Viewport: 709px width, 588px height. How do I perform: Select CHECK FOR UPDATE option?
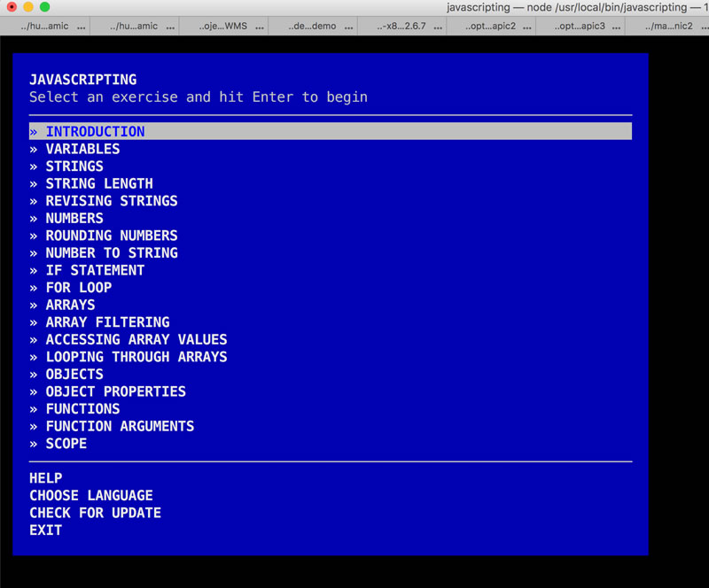coord(95,513)
